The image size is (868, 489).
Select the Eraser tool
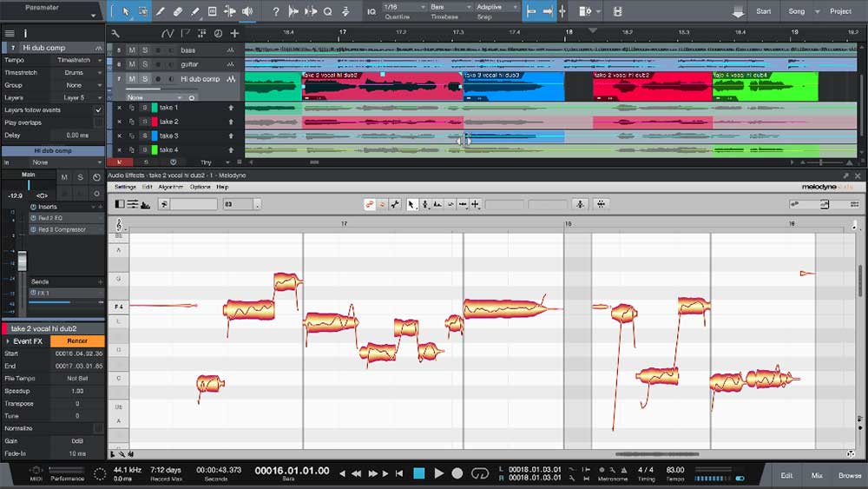point(178,11)
